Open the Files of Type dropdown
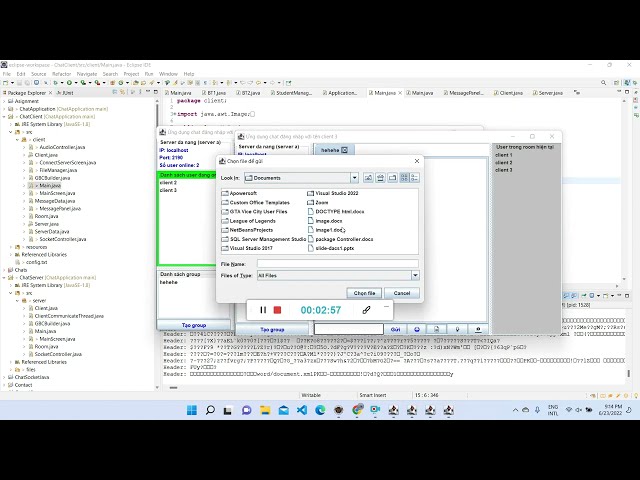The height and width of the screenshot is (480, 640). [415, 276]
